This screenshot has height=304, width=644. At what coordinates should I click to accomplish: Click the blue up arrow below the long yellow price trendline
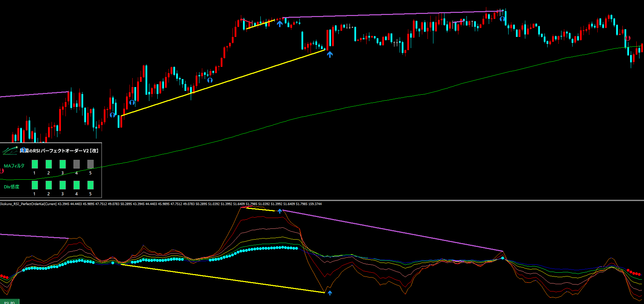point(330,54)
